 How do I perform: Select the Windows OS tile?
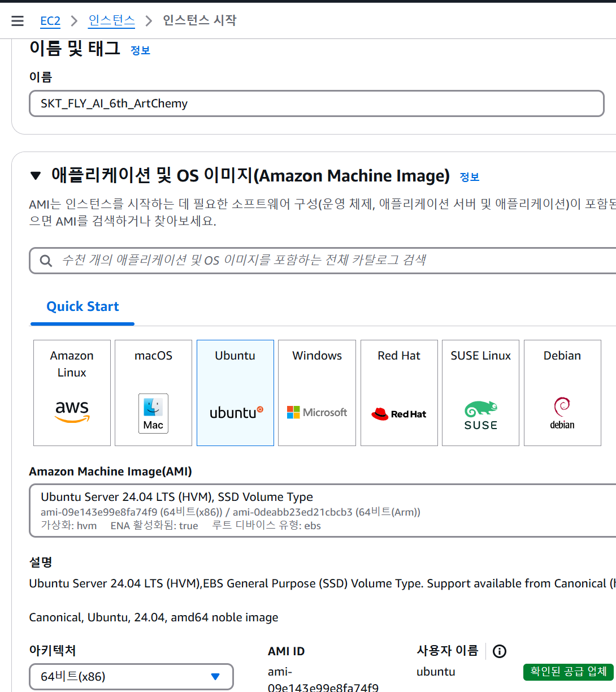coord(317,393)
